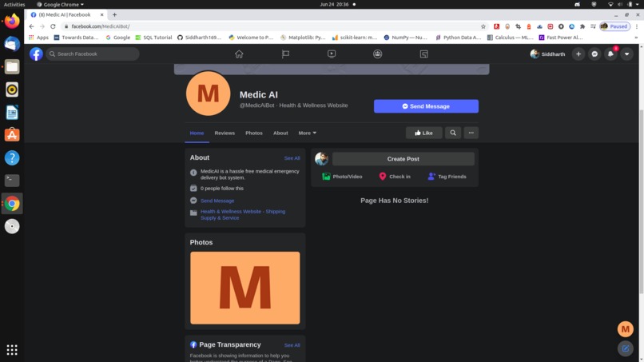Open the Towards Data bookmark
Viewport: 644px width, 362px height.
[x=77, y=38]
